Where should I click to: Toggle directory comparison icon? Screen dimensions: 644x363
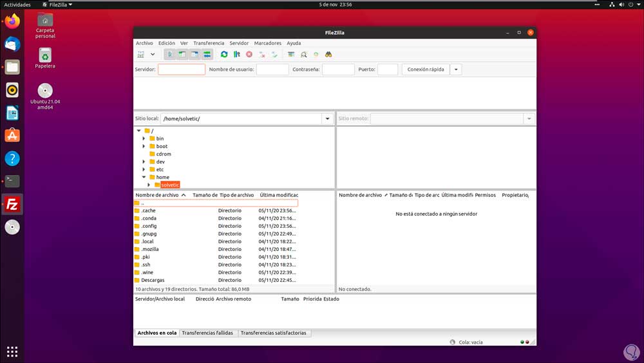(x=303, y=54)
